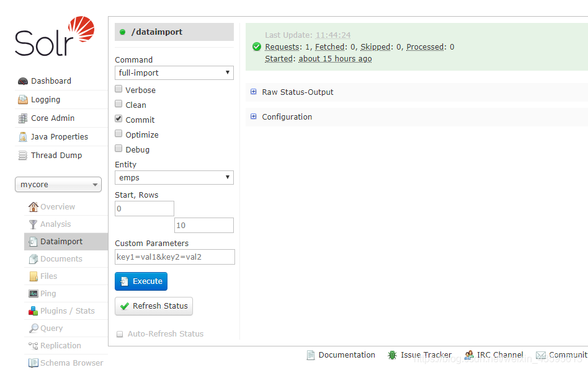588x370 pixels.
Task: Go to Core Admin
Action: (53, 118)
